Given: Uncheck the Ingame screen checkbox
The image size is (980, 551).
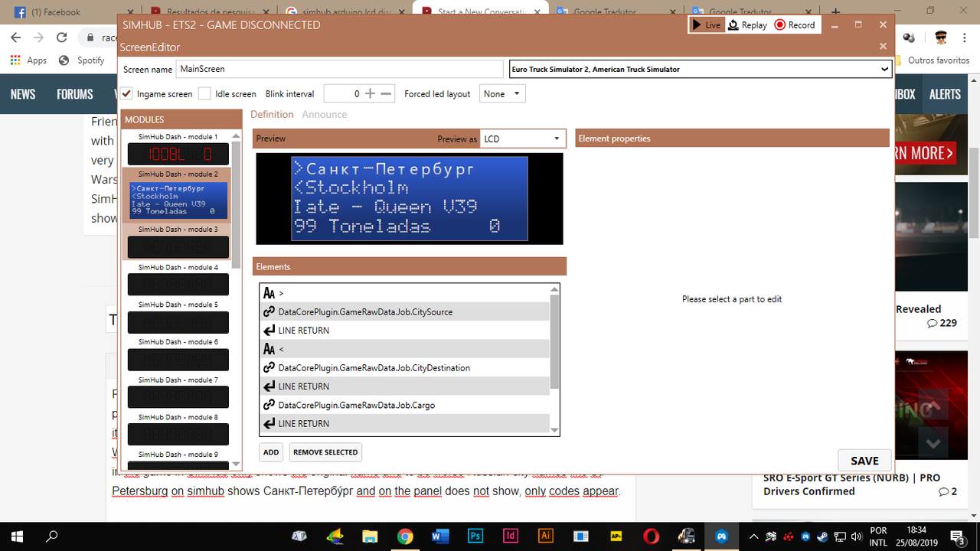Looking at the screenshot, I should coord(127,93).
